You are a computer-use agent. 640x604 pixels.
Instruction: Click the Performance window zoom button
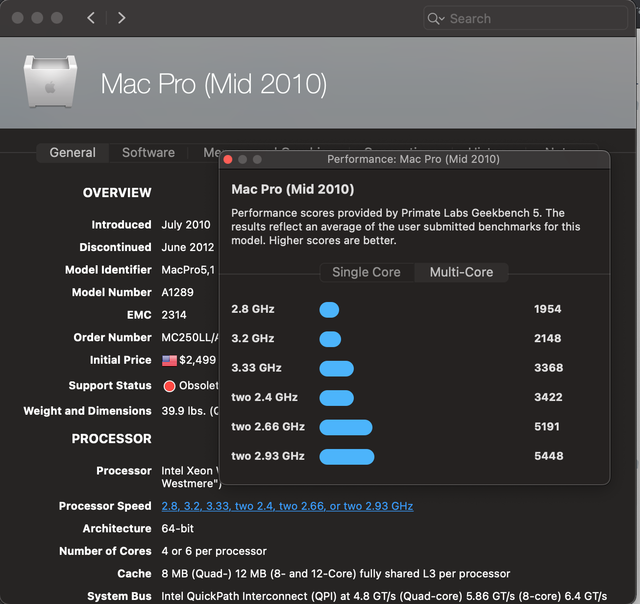[257, 160]
